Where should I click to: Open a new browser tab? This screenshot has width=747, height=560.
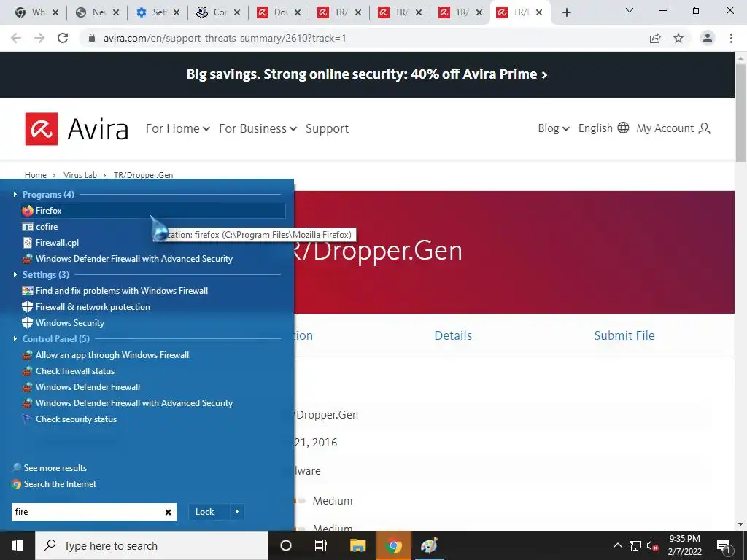(566, 12)
